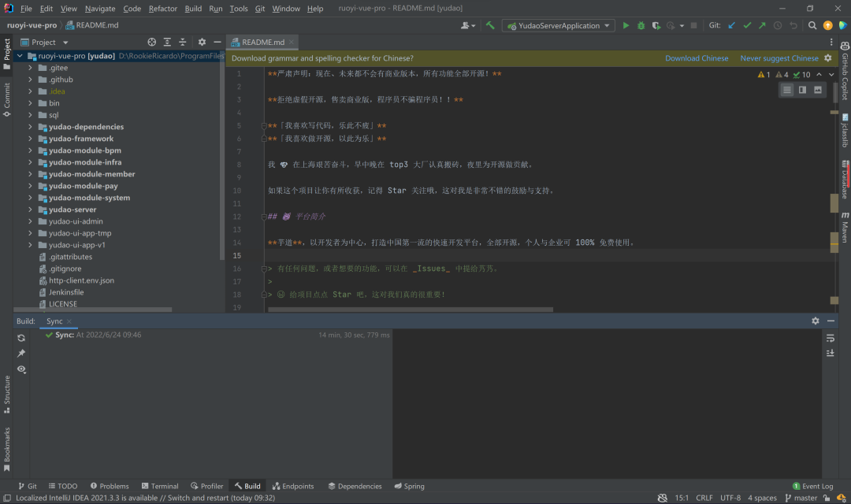Open Event Log from status bar
The image size is (851, 504).
[812, 486]
